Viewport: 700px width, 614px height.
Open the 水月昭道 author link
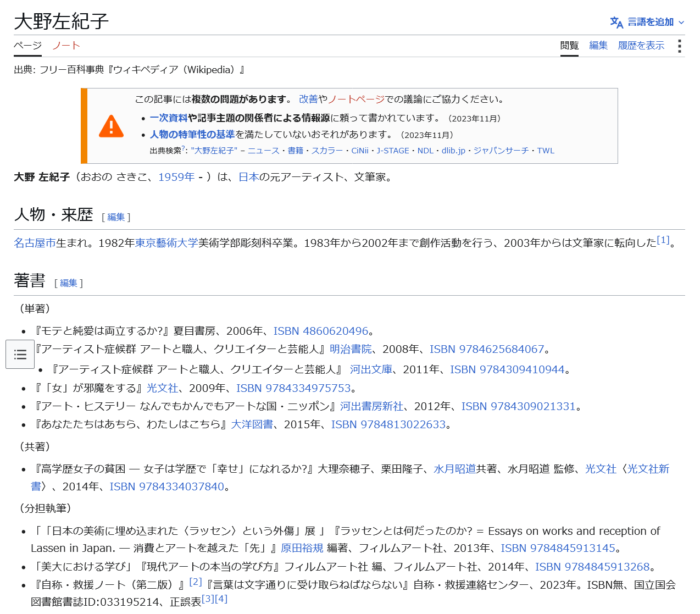(455, 469)
